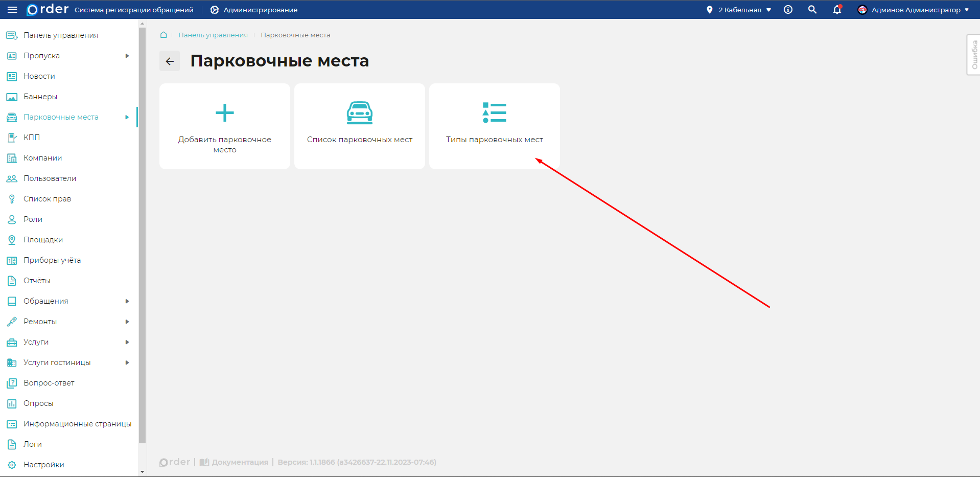Screen dimensions: 980x477
Task: Click the home breadcrumb icon
Action: click(164, 35)
